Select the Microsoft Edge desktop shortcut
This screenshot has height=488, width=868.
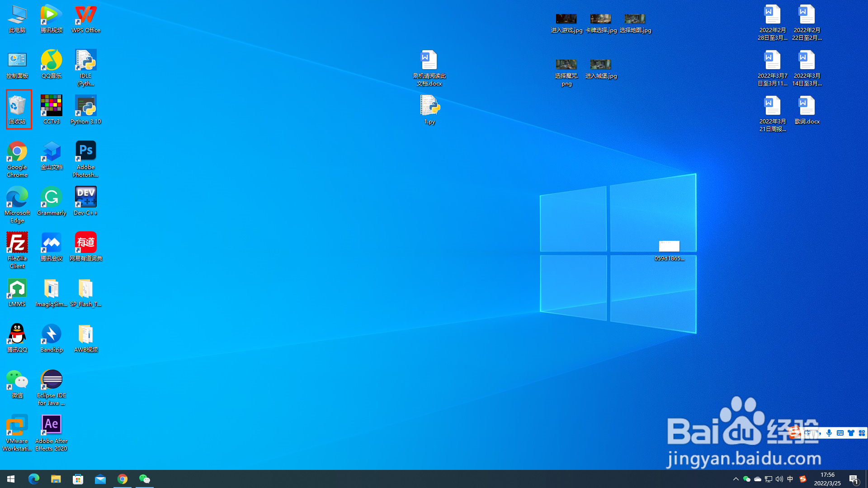click(x=17, y=205)
